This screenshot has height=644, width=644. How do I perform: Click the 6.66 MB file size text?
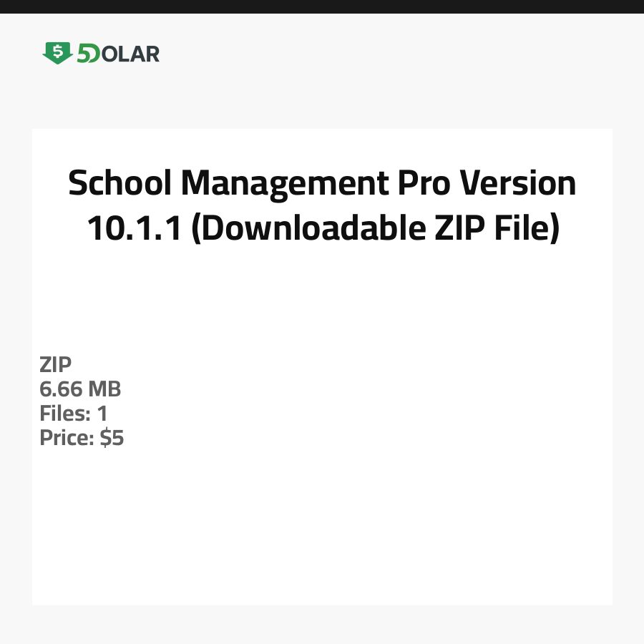(80, 389)
